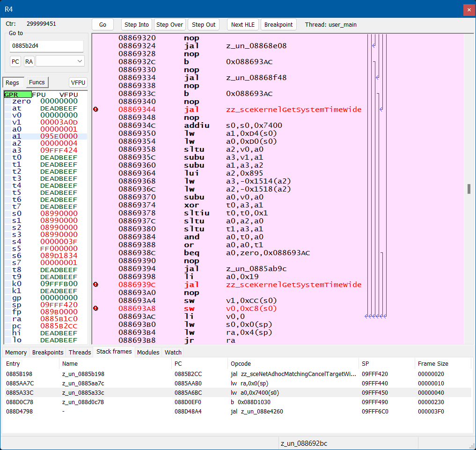The width and height of the screenshot is (476, 450).
Task: Click Step Into button
Action: tap(137, 25)
